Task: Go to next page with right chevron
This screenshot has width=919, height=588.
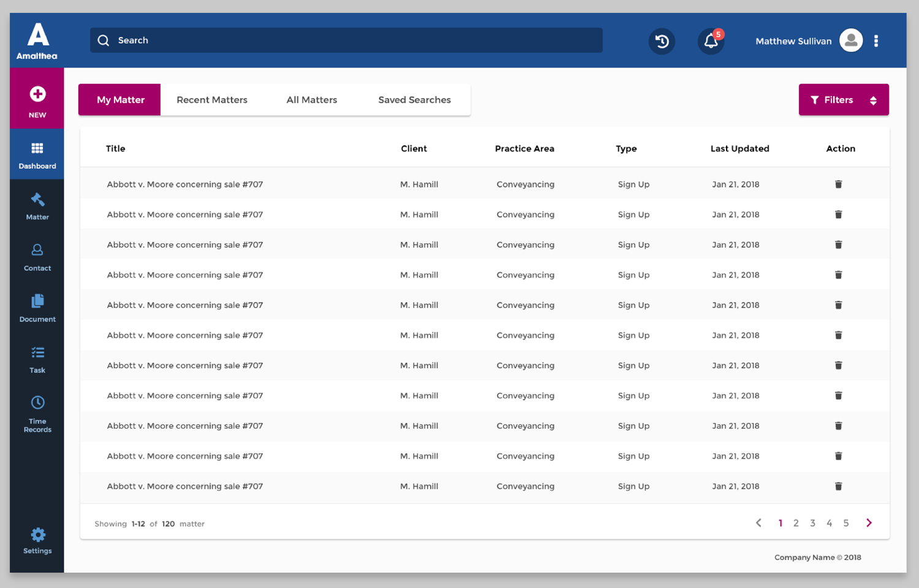Action: point(869,523)
